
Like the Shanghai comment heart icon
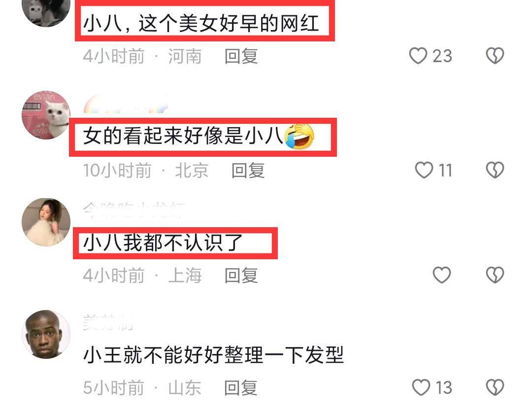point(442,275)
